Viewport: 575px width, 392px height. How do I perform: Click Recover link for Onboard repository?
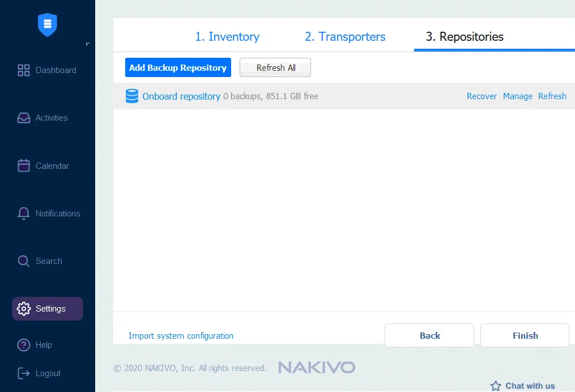coord(482,96)
